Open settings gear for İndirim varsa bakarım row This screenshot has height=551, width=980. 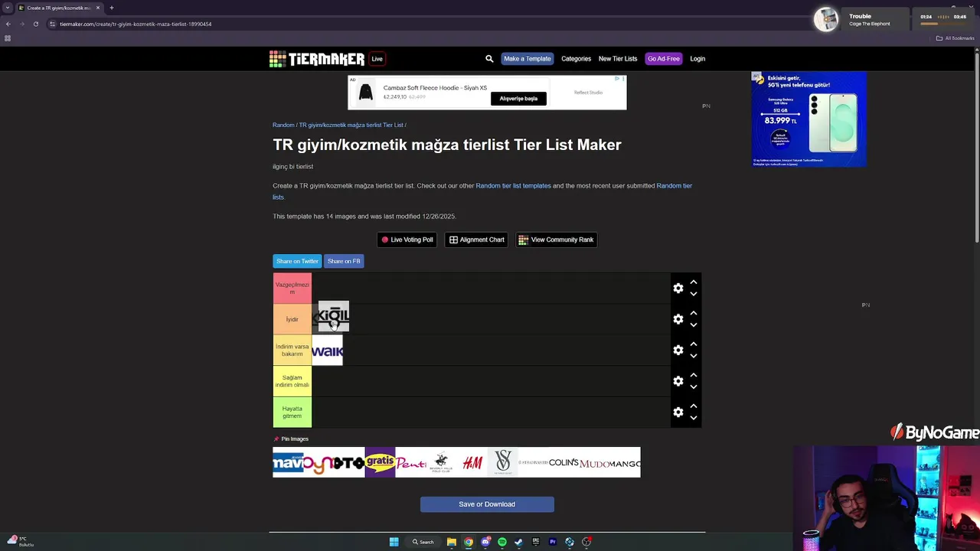tap(678, 350)
